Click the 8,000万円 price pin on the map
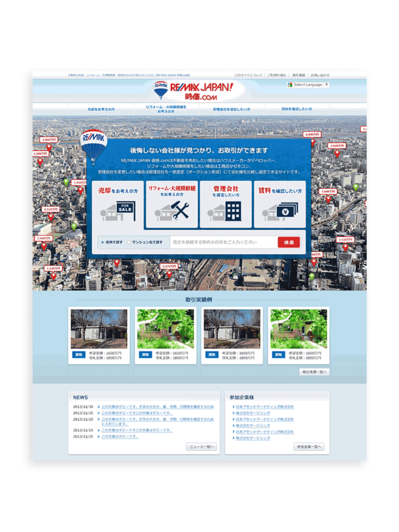399x532 pixels. (x=312, y=135)
